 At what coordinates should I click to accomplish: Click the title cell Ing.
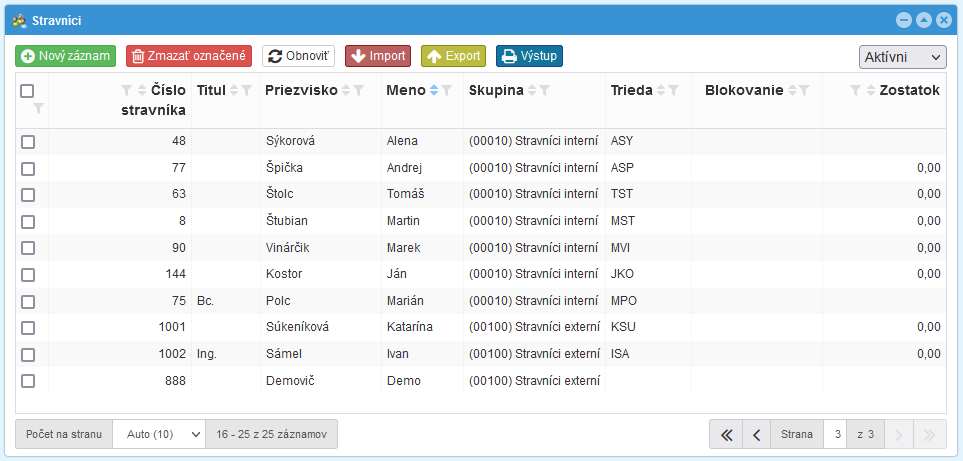click(x=208, y=354)
